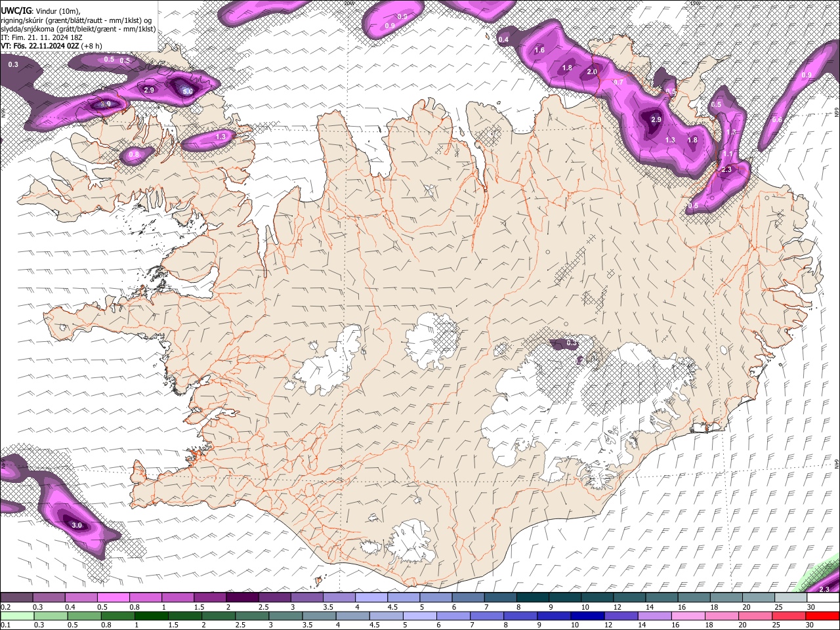The height and width of the screenshot is (630, 840).
Task: Click the 1.1 precipitation label in the northeast
Action: tap(727, 155)
